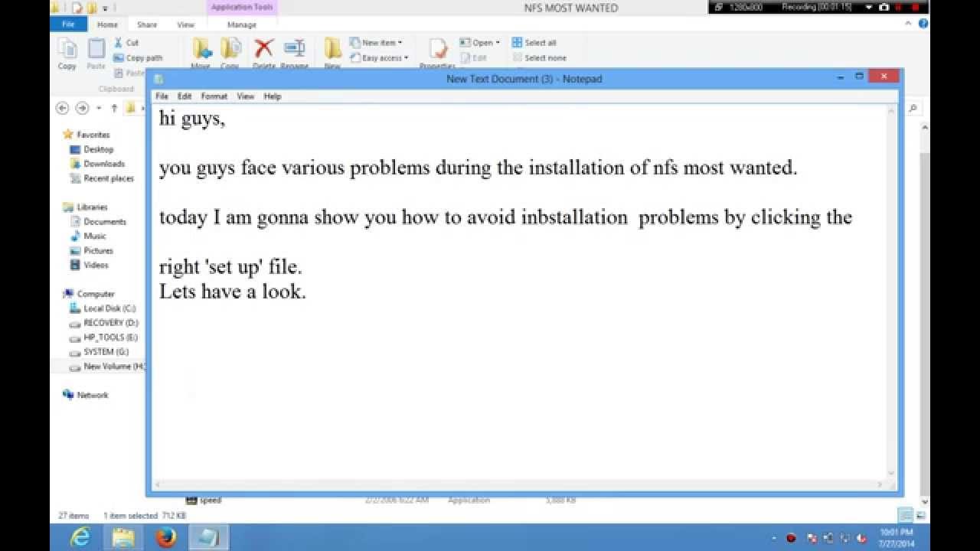This screenshot has width=980, height=551.
Task: Select Desktop under Favorites
Action: pos(92,149)
